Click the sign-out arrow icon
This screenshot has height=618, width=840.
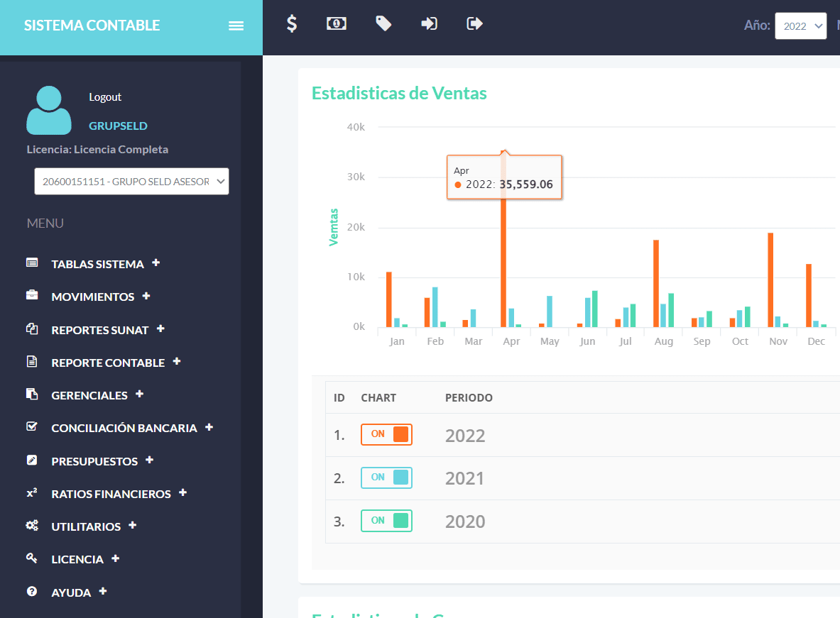[474, 23]
